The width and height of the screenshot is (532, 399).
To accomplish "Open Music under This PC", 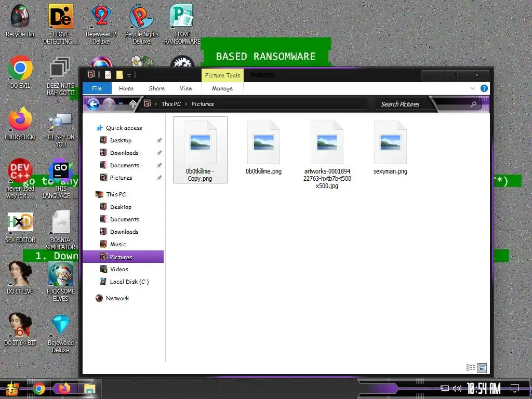I will 118,244.
